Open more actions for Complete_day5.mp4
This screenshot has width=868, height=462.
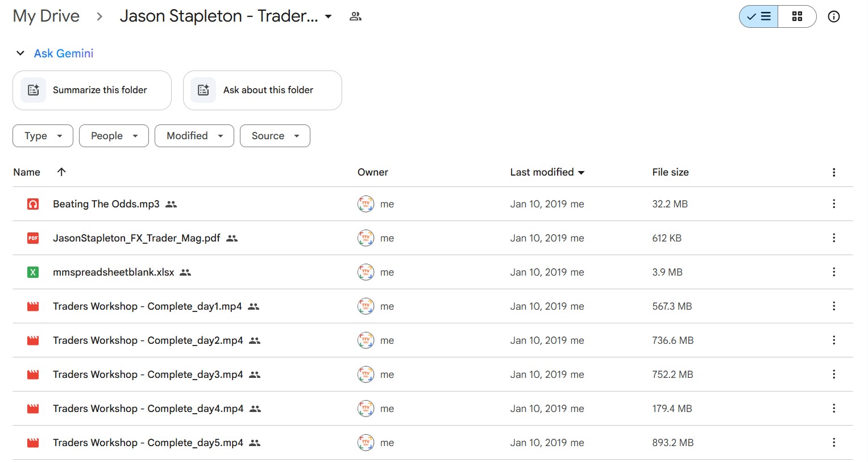833,443
